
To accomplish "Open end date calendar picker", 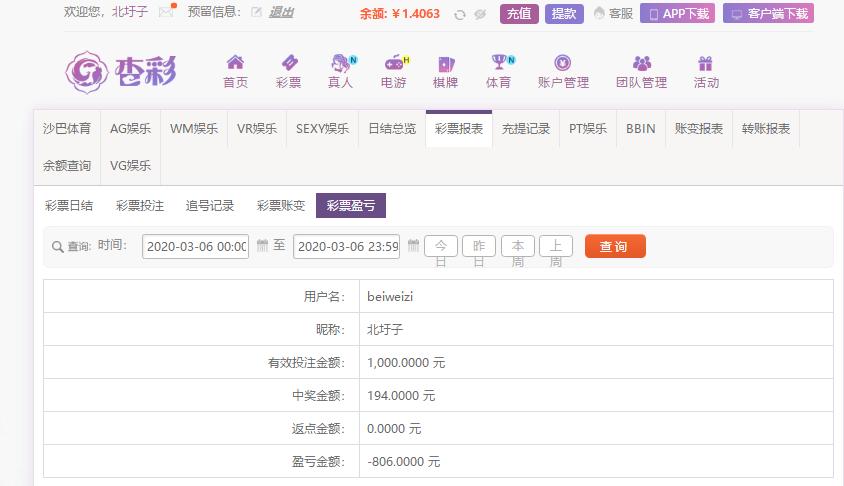I will pyautogui.click(x=413, y=246).
